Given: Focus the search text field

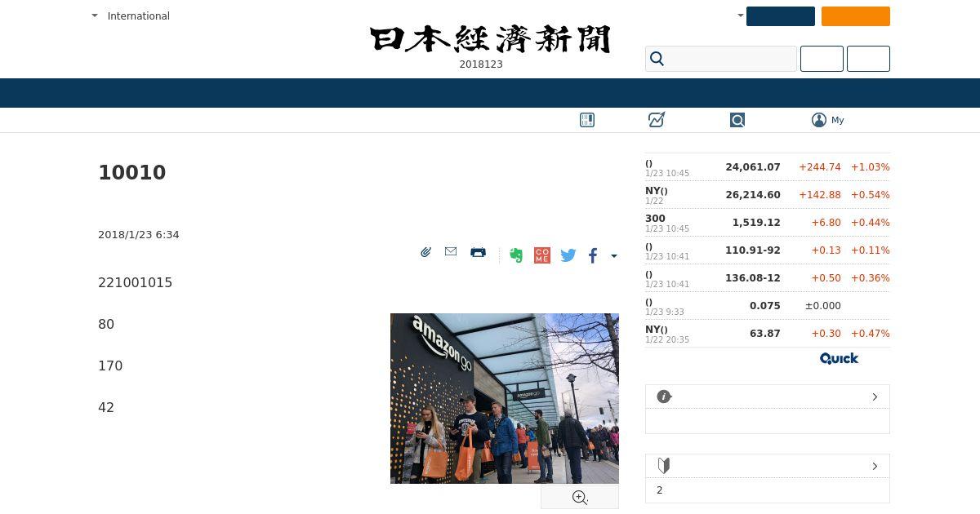Looking at the screenshot, I should [721, 59].
